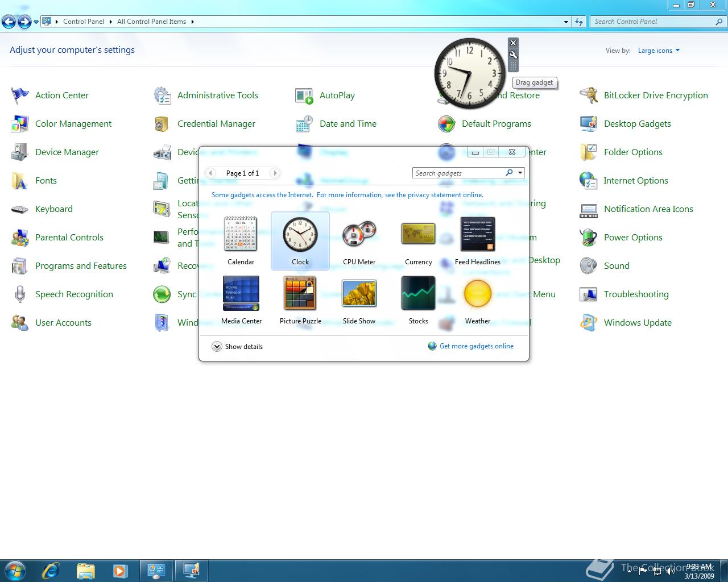This screenshot has height=582, width=728.
Task: Open Windows Update
Action: point(626,323)
